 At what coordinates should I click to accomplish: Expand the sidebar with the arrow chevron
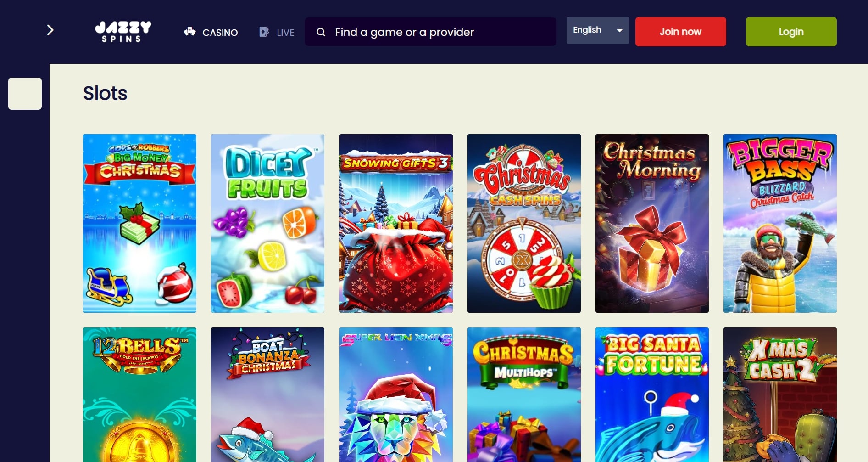tap(50, 30)
